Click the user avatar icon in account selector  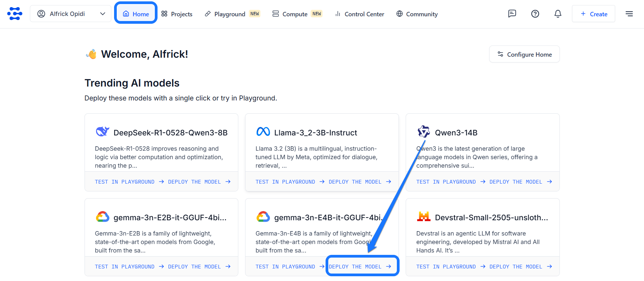tap(41, 14)
